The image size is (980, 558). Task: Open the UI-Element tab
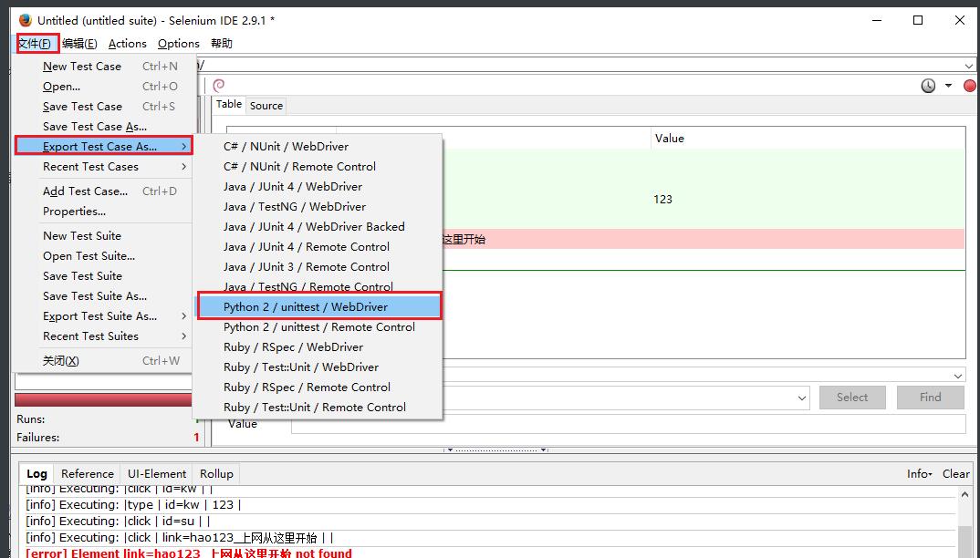pyautogui.click(x=157, y=473)
